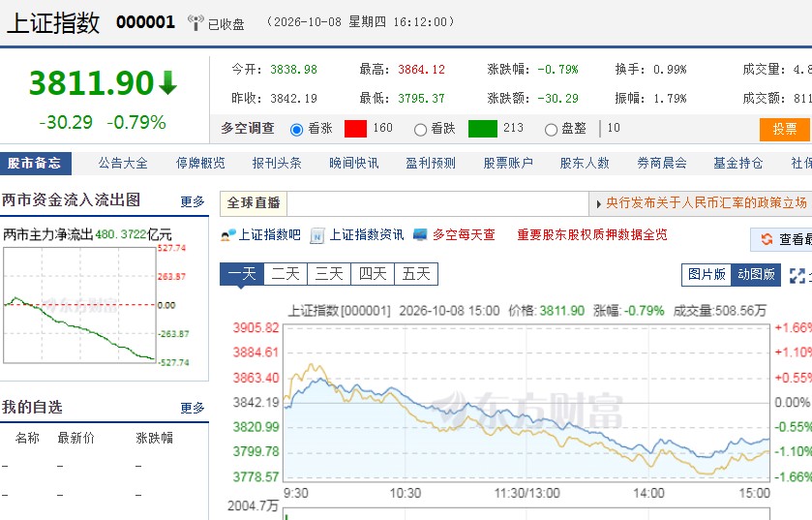Open the 股市备忘 tab
This screenshot has height=520, width=812.
click(35, 163)
